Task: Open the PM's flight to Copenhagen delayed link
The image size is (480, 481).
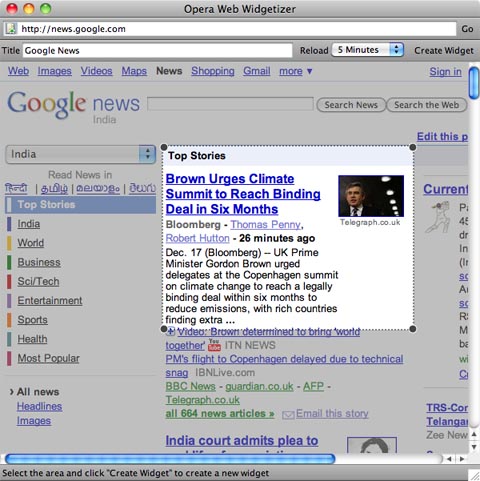Action: 284,366
